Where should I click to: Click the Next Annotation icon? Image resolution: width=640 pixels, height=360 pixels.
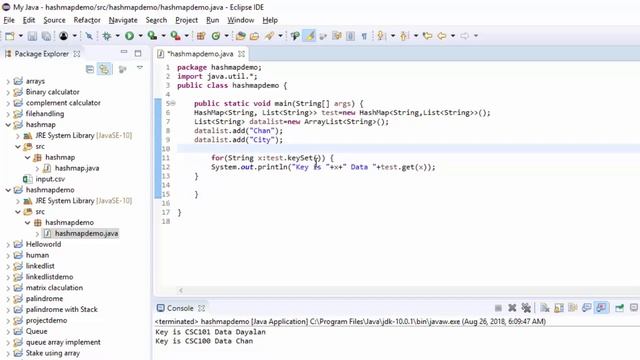(381, 36)
